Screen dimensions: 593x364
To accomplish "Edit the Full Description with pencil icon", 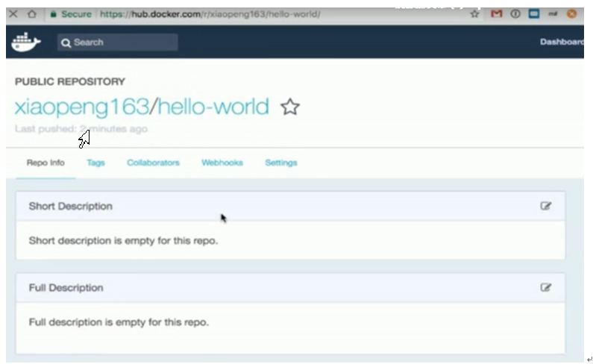I will point(545,288).
